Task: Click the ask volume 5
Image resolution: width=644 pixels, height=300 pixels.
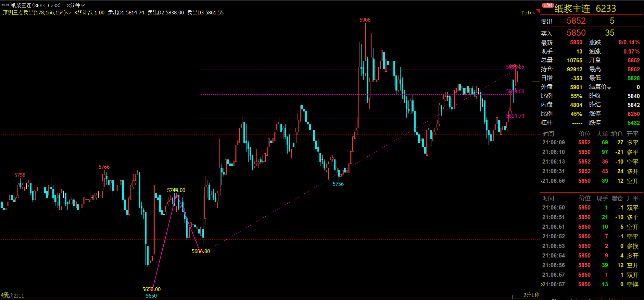Action: 612,21
